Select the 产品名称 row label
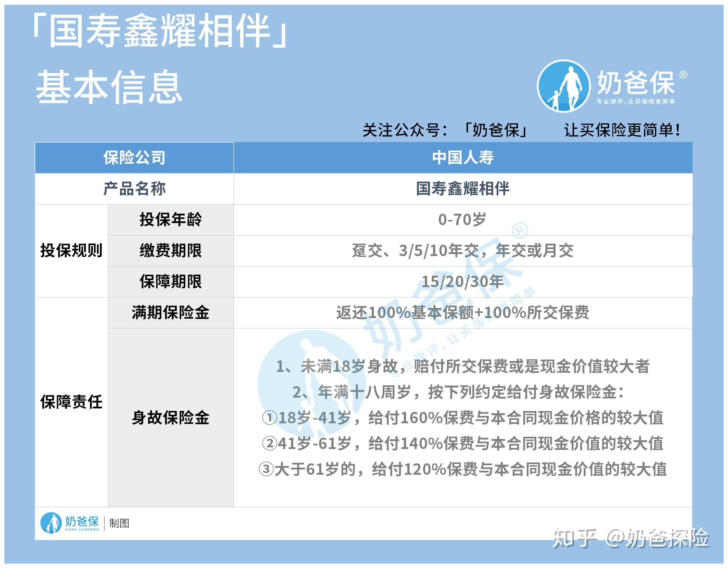Screen dimensions: 728x568 point(134,189)
